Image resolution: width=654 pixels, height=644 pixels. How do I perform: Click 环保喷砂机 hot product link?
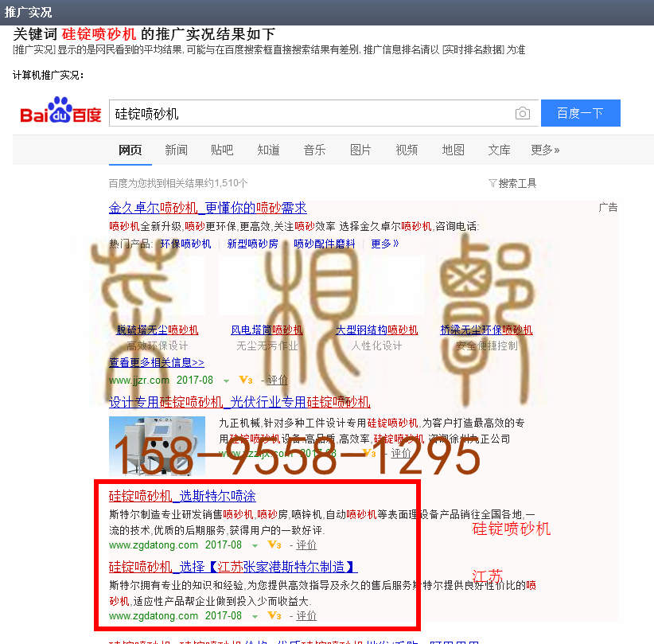185,244
